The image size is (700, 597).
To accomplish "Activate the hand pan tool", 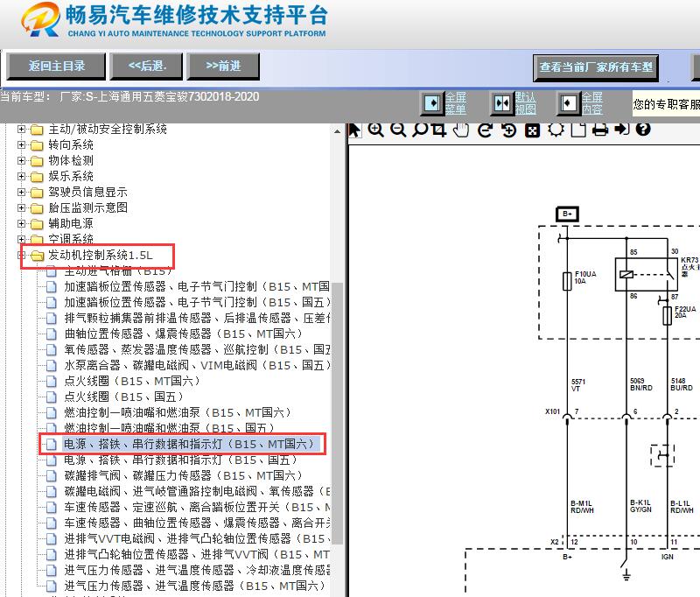I will [461, 130].
